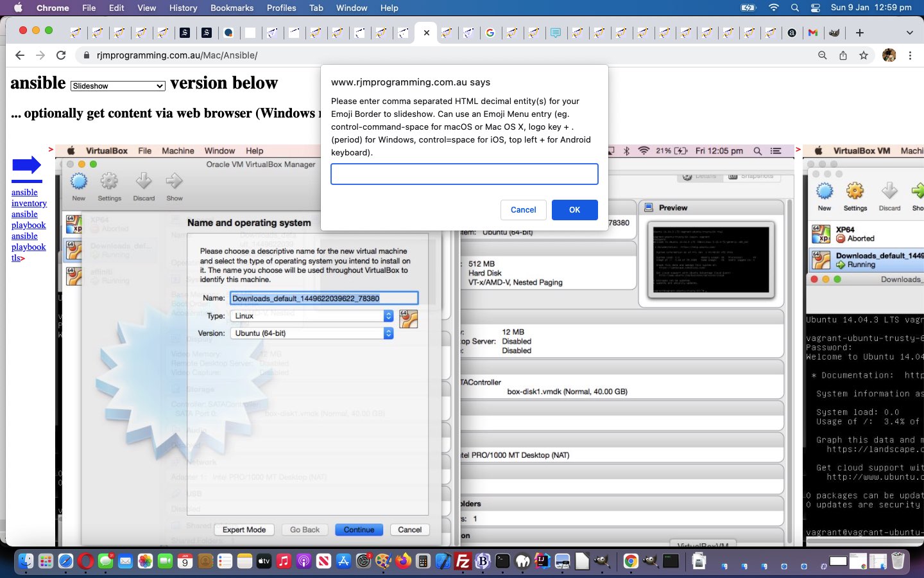Switch to the GIMP favicon tab

click(834, 33)
